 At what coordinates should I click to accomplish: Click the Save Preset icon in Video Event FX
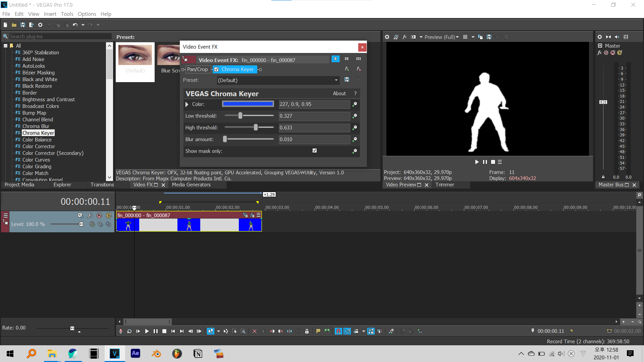click(x=347, y=80)
